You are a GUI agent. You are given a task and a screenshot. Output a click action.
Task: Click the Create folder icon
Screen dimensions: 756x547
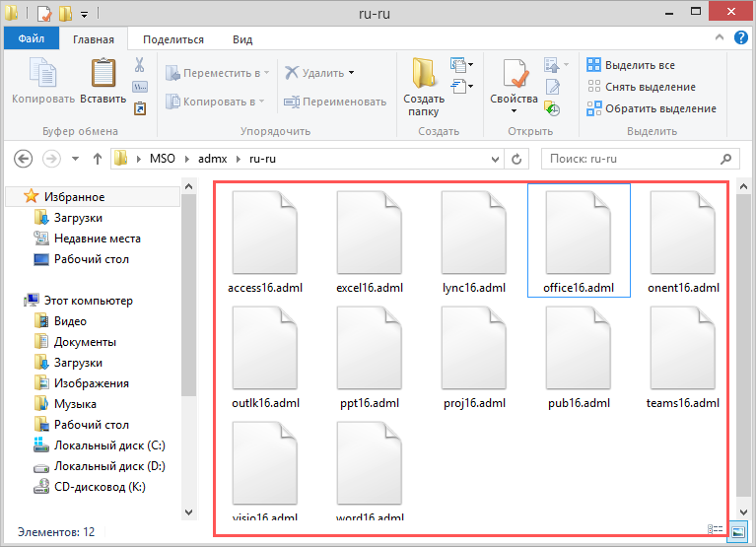pos(423,72)
